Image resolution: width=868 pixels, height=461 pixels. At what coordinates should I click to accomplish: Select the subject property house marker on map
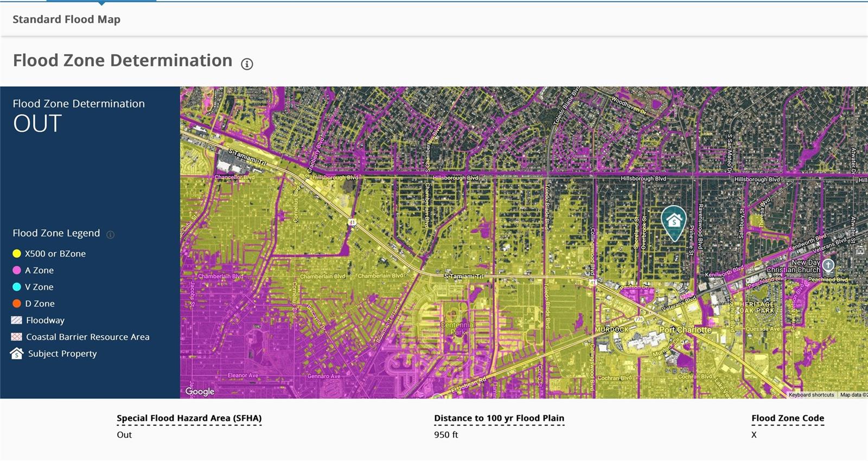point(674,221)
